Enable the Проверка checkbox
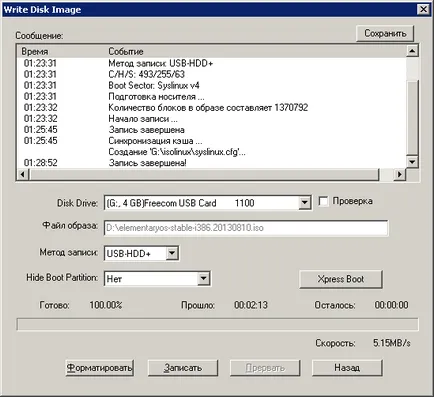 (x=323, y=201)
